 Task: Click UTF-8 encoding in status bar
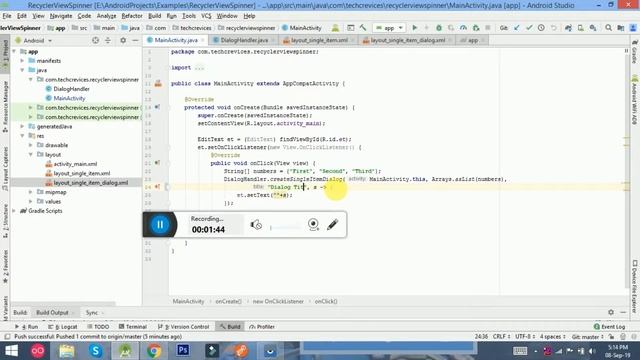(x=525, y=337)
